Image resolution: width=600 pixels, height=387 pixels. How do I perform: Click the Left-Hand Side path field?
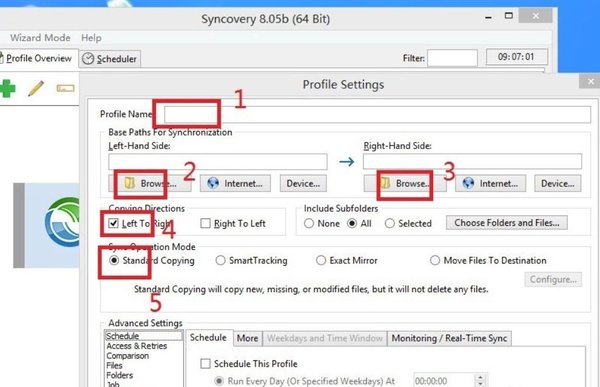pyautogui.click(x=218, y=162)
